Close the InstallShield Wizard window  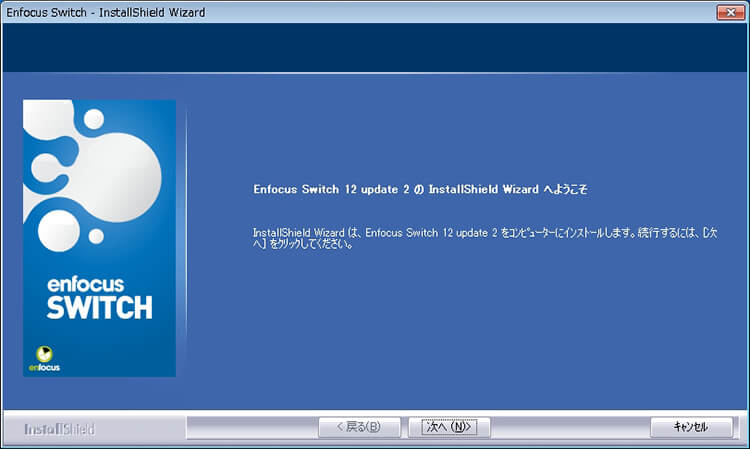[x=730, y=12]
